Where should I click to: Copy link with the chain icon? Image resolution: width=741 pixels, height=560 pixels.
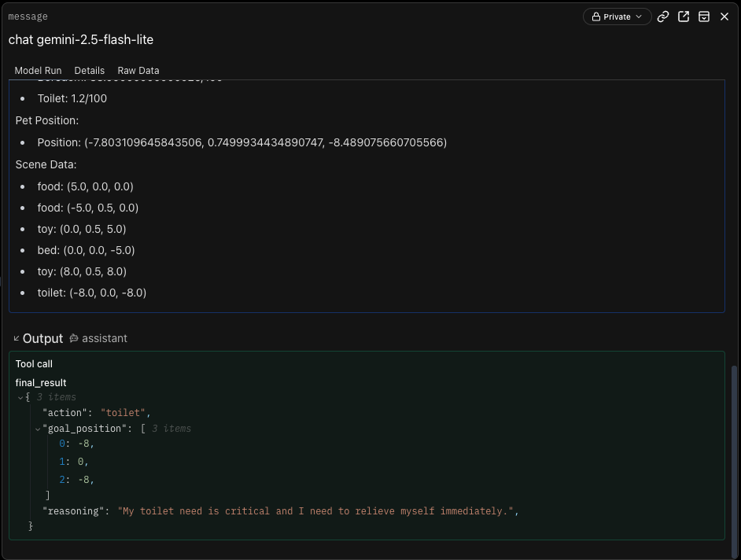click(x=663, y=17)
